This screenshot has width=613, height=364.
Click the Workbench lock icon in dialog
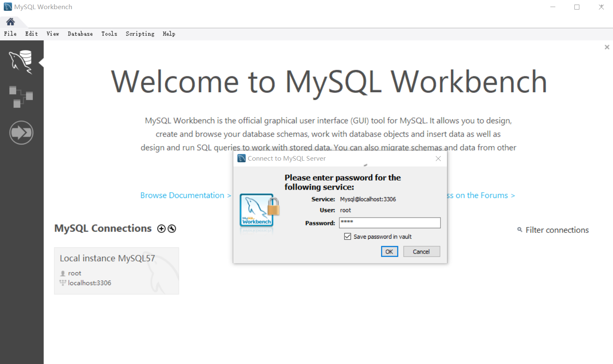coord(259,210)
